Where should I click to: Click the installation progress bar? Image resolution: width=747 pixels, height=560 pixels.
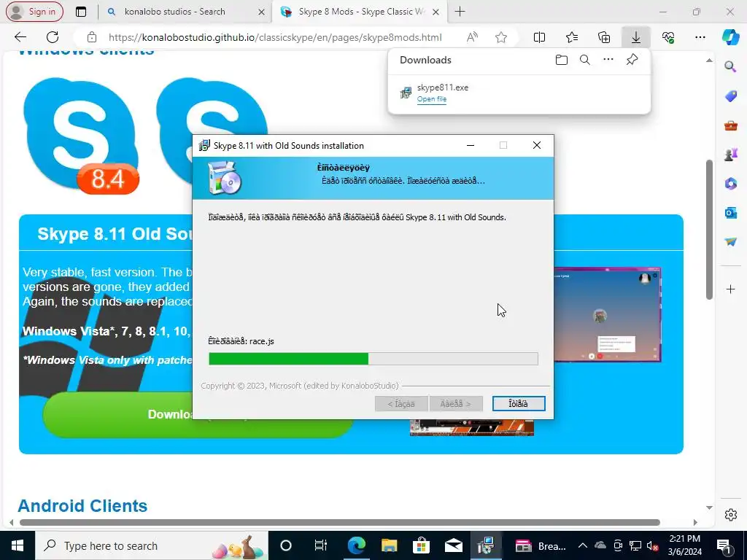tap(373, 359)
